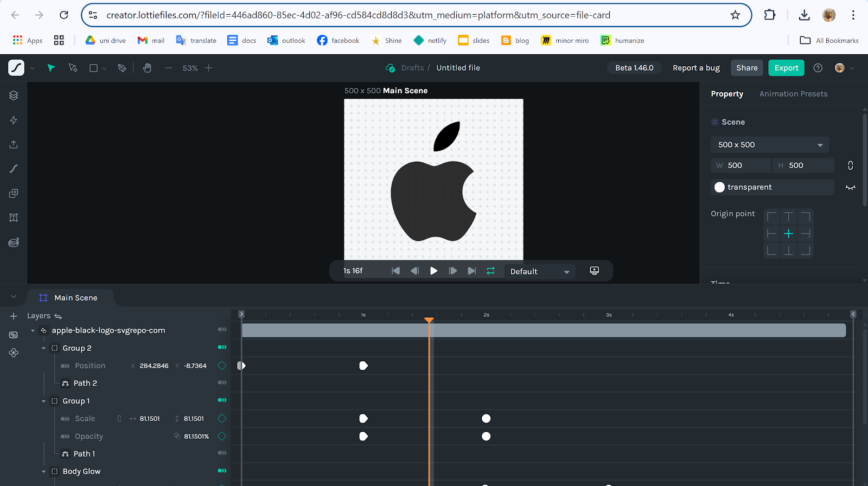Click the Share button
The height and width of the screenshot is (486, 868).
(746, 68)
